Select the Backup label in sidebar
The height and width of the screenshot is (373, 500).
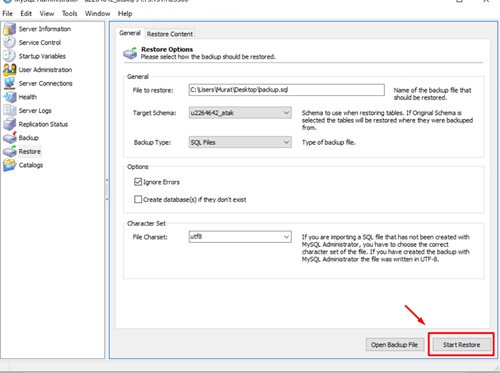point(29,138)
